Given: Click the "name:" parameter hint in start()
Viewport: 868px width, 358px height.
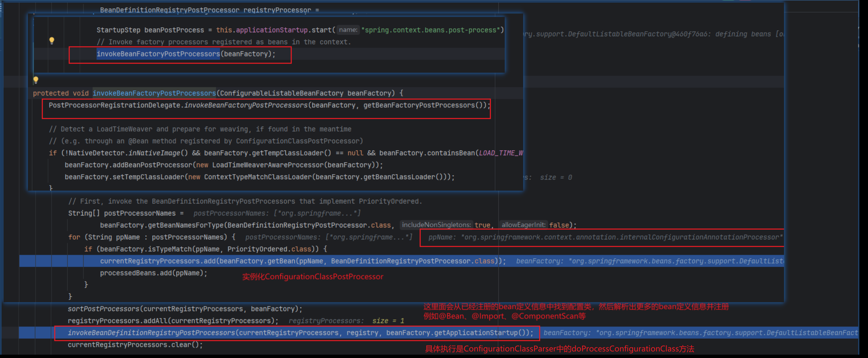Looking at the screenshot, I should point(348,30).
